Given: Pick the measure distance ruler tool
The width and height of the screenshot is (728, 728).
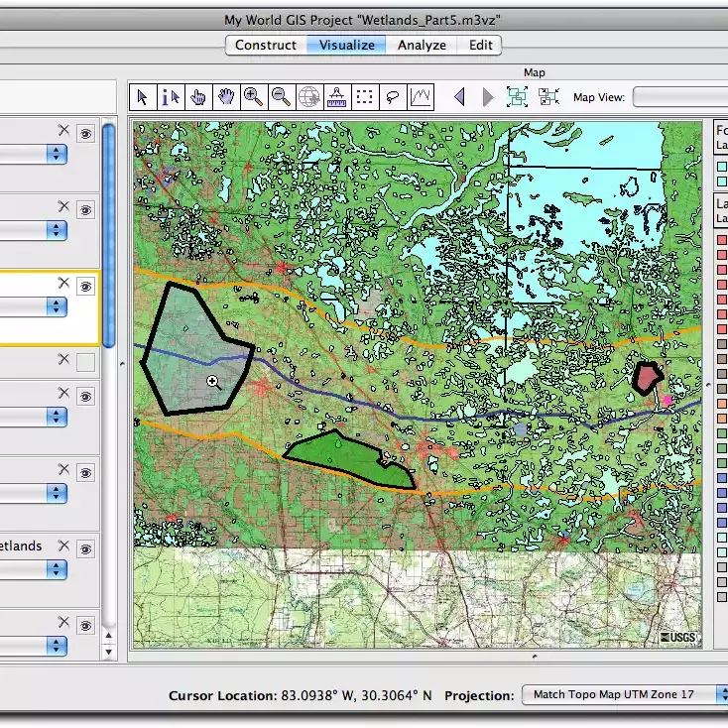Looking at the screenshot, I should [x=337, y=96].
